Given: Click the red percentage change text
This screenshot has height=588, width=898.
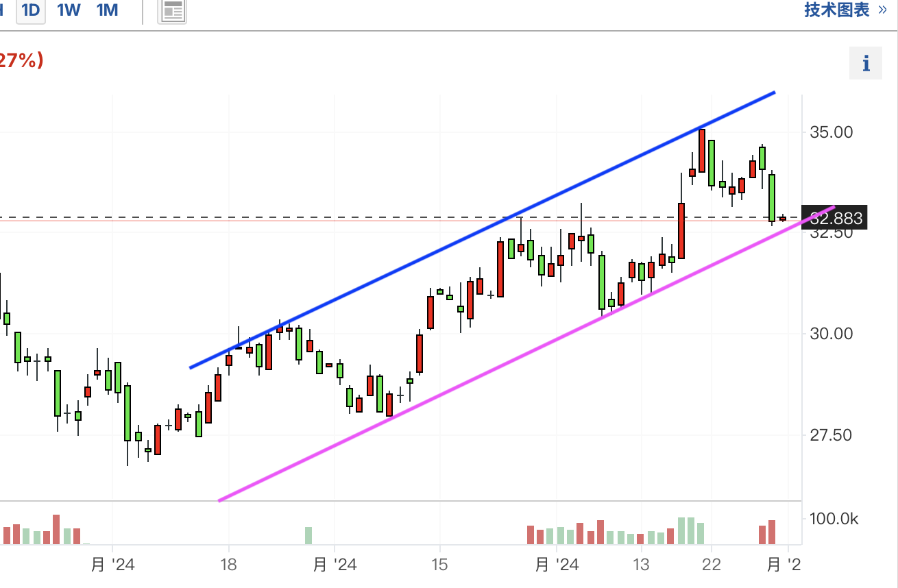Looking at the screenshot, I should click(21, 61).
